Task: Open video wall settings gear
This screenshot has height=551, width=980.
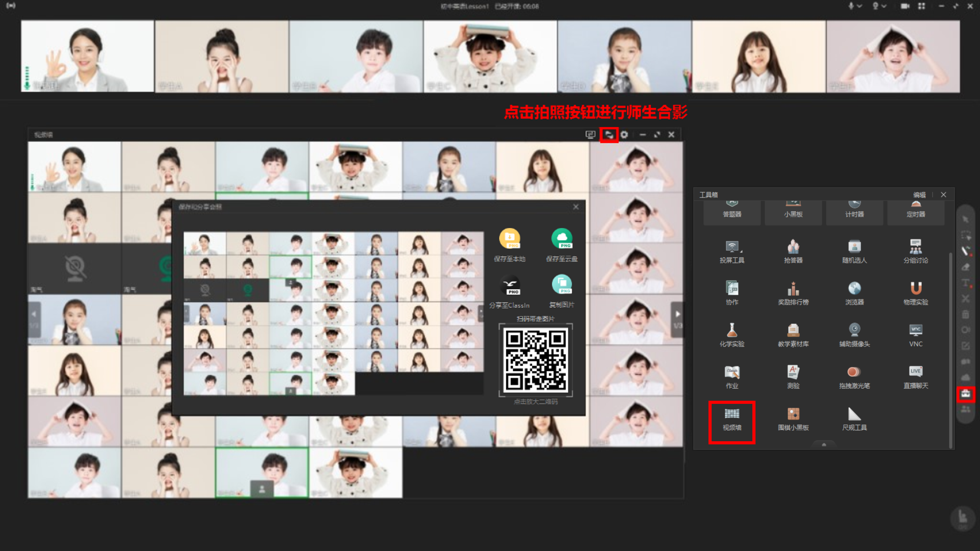Action: click(624, 135)
